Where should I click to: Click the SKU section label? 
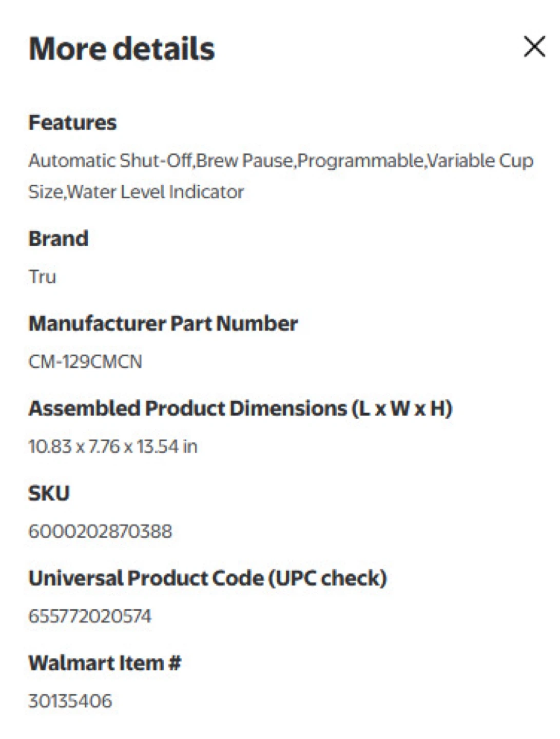(x=49, y=493)
